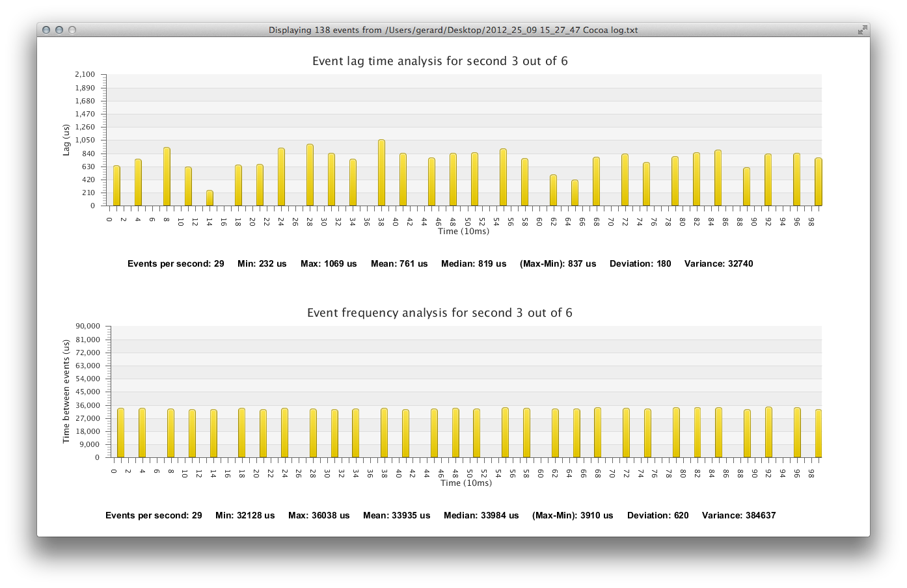The image size is (907, 588).
Task: Select the first bar in frequency chart
Action: tap(120, 433)
